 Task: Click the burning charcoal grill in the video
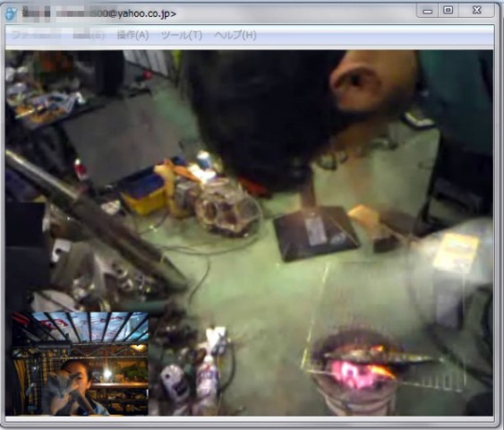point(355,368)
